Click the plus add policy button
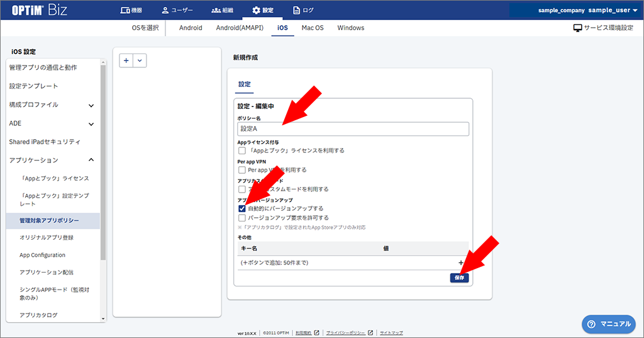This screenshot has height=338, width=644. (126, 60)
